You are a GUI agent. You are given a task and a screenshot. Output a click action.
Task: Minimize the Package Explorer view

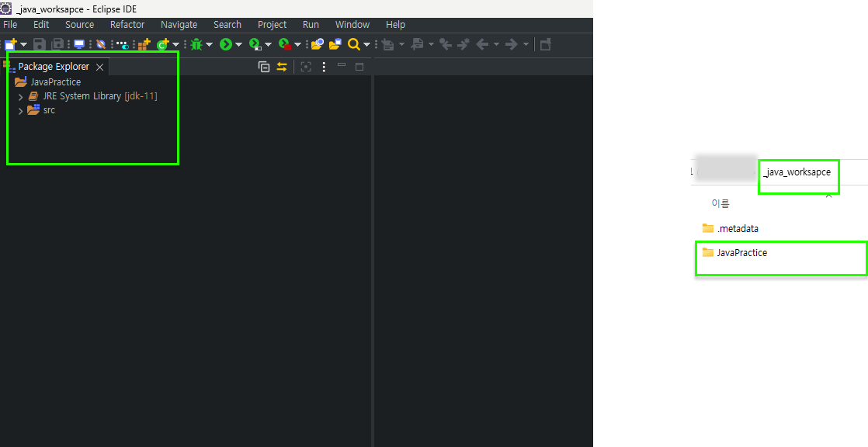click(342, 66)
